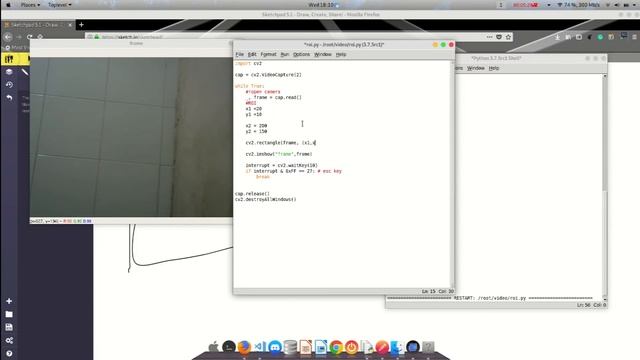The height and width of the screenshot is (360, 640).
Task: Click the cap = cv2.VideoCapture line
Action: pos(268,75)
